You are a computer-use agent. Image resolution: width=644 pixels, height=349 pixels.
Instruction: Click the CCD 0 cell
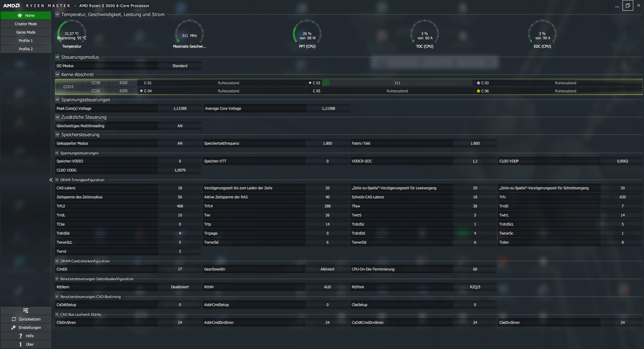click(x=68, y=87)
